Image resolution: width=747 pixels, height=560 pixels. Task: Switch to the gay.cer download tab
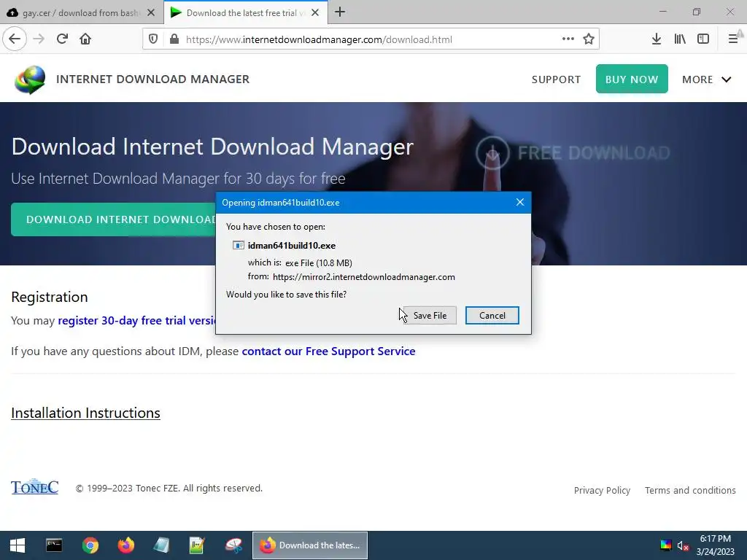(82, 12)
